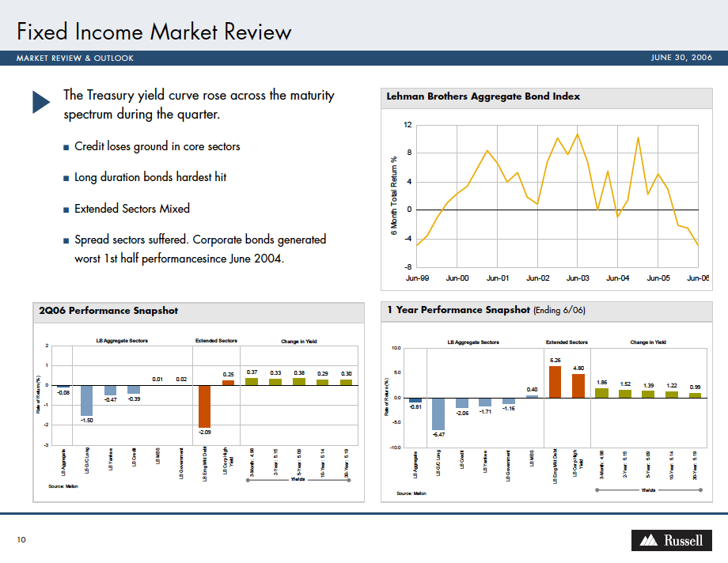Select square bullet next to 'Long duration bonds'
Image resolution: width=728 pixels, height=563 pixels.
66,178
